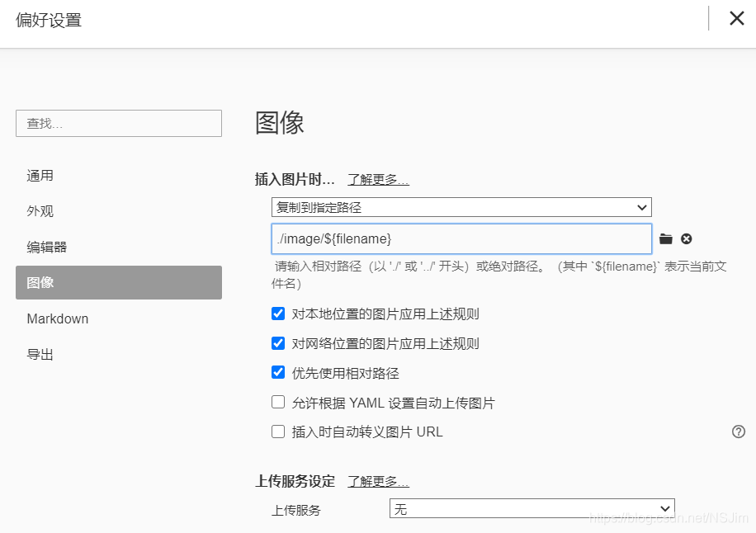
Task: Click the 上传服务设定 section heading
Action: point(295,482)
